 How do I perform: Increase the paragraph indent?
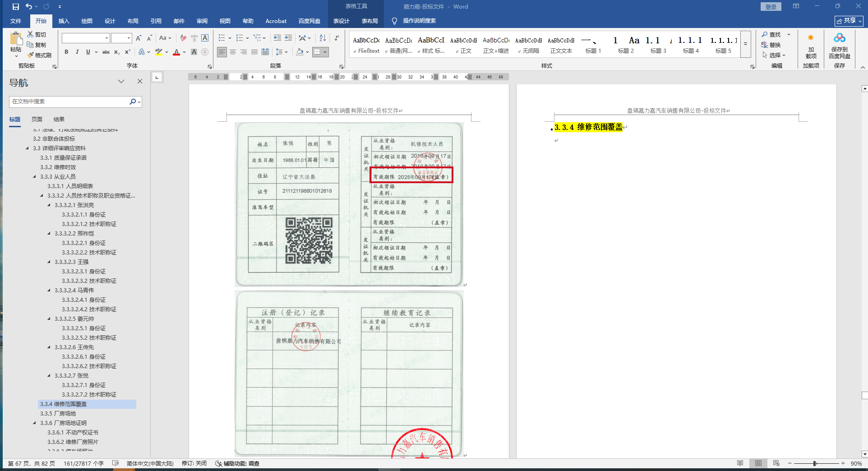288,38
